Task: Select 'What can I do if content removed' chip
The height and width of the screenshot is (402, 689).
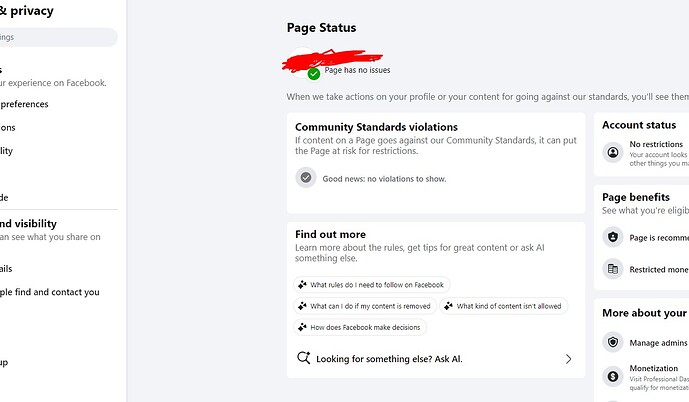Action: [x=365, y=306]
